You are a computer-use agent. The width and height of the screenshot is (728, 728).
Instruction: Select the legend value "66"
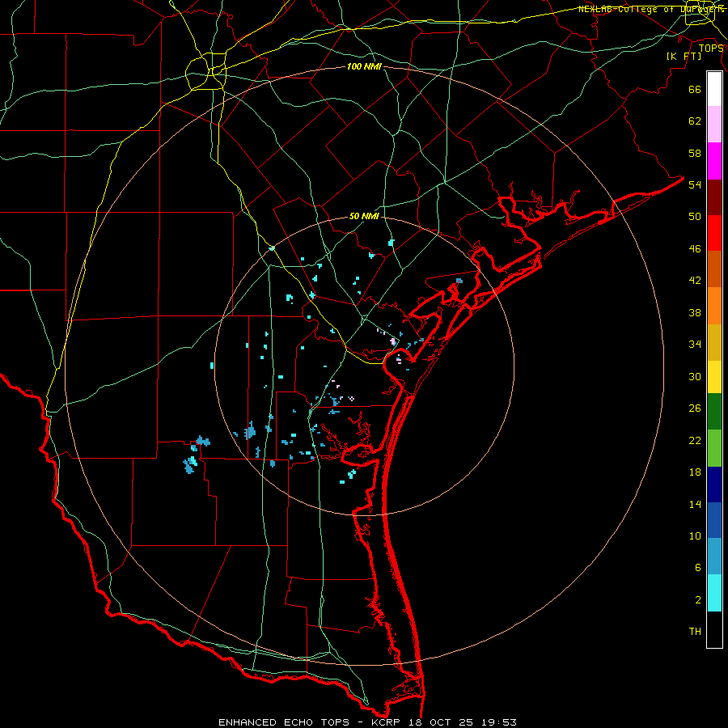[695, 90]
